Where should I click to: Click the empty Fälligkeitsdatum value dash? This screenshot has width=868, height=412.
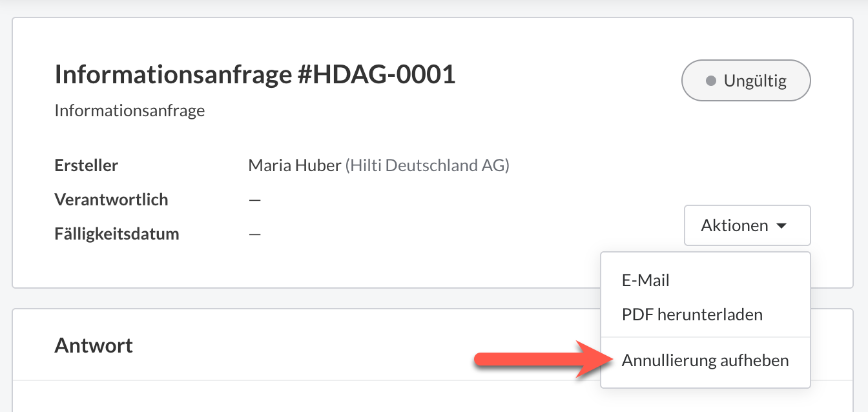(x=255, y=234)
